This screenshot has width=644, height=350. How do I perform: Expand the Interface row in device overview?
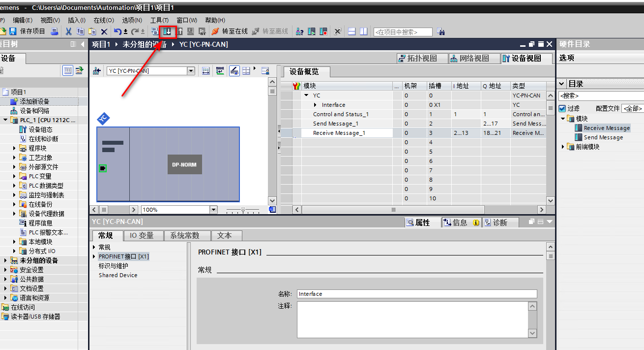point(316,105)
